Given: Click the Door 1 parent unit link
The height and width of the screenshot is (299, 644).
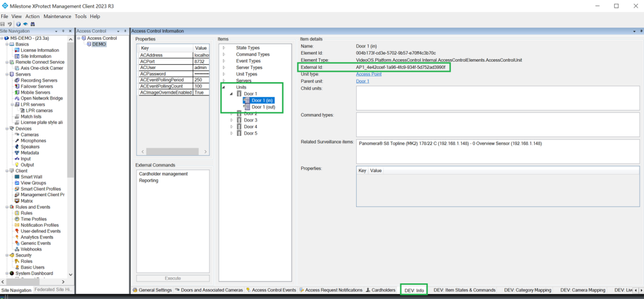Looking at the screenshot, I should 362,81.
